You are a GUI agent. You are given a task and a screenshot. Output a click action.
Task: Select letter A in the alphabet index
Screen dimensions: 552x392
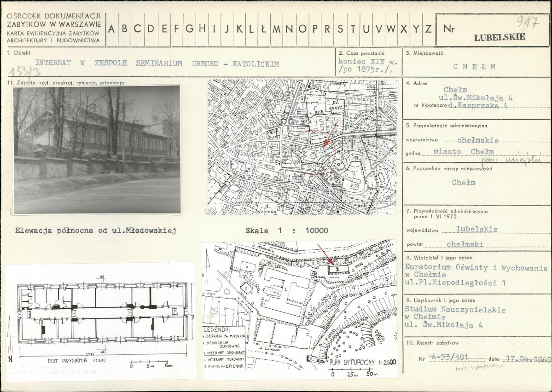pos(112,29)
